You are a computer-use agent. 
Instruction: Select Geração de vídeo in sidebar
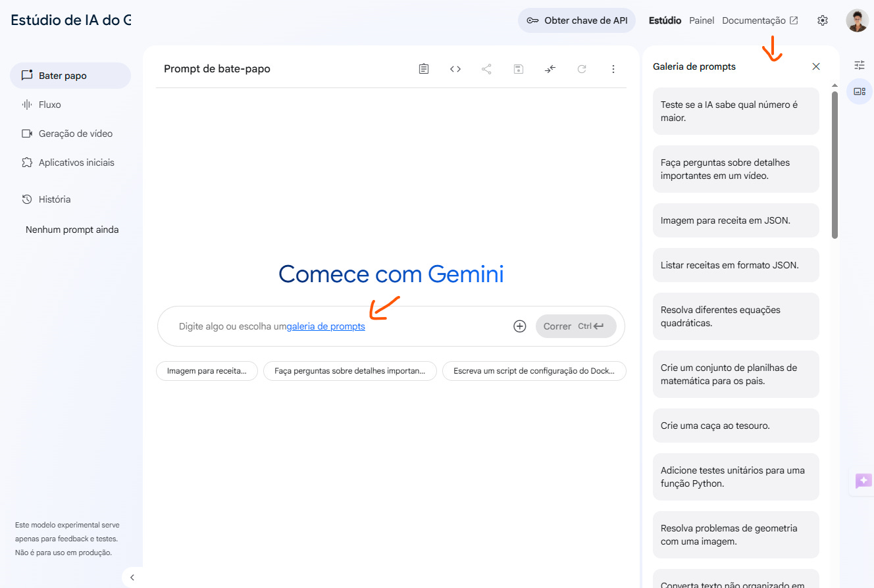70,134
